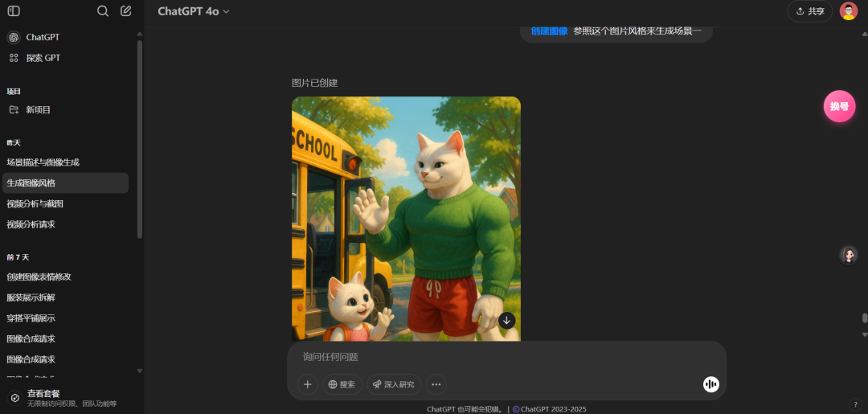
Task: Open the user profile avatar menu
Action: coord(848,11)
